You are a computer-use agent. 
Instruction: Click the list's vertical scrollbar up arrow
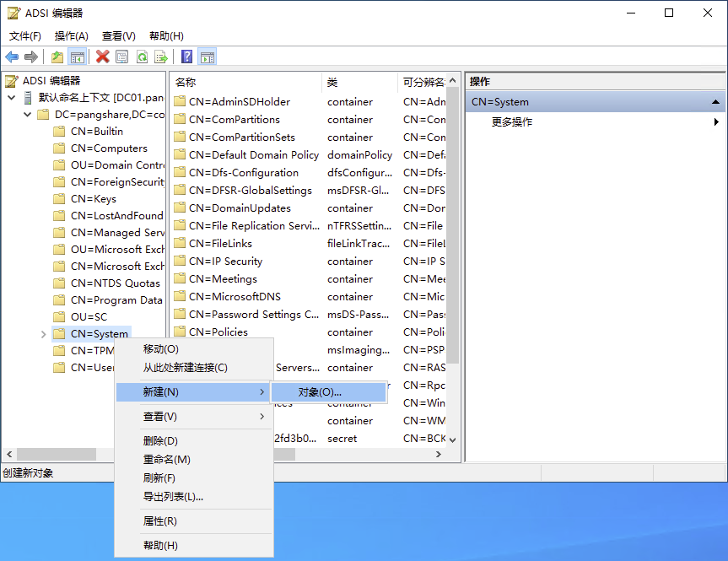pyautogui.click(x=453, y=81)
